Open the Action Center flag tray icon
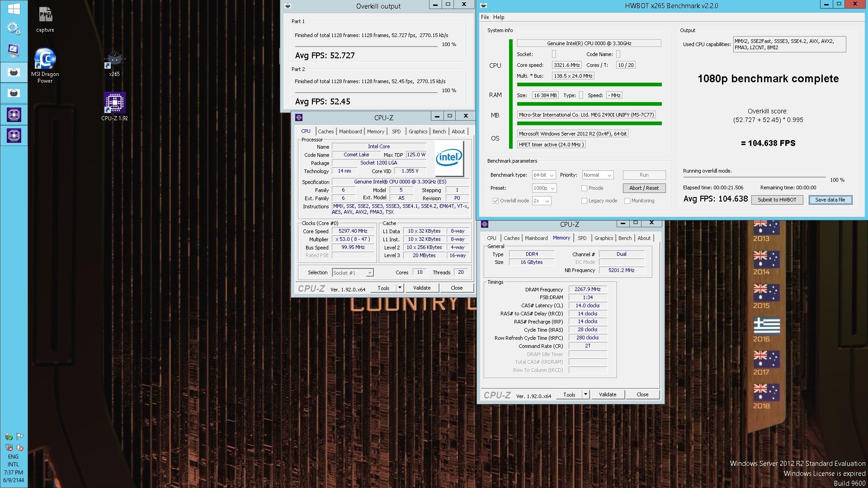 pos(19,436)
